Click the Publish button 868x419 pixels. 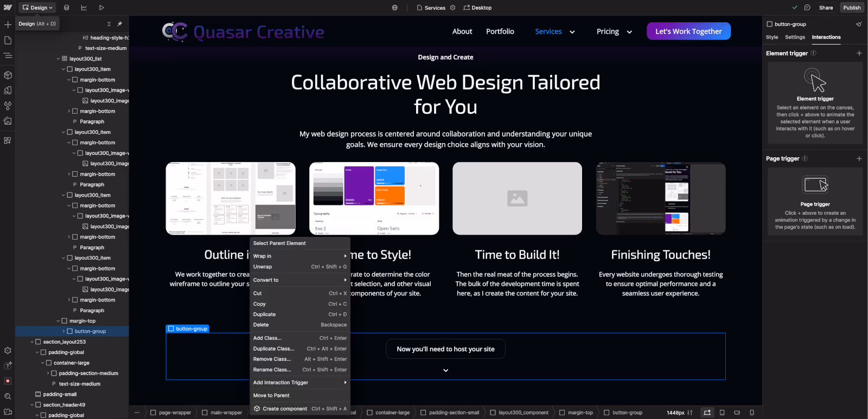(x=852, y=8)
